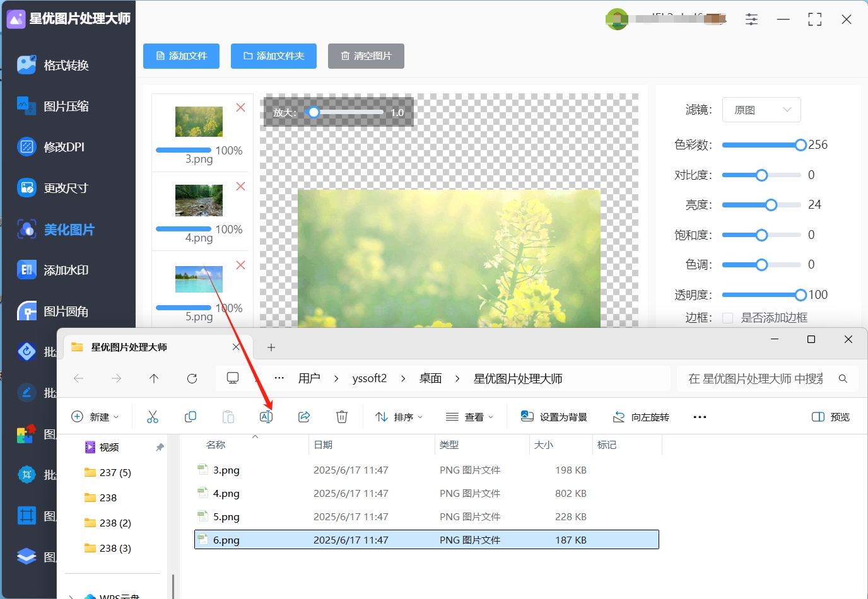This screenshot has height=599, width=868.
Task: Click the search magnifier icon in Explorer
Action: click(x=843, y=379)
